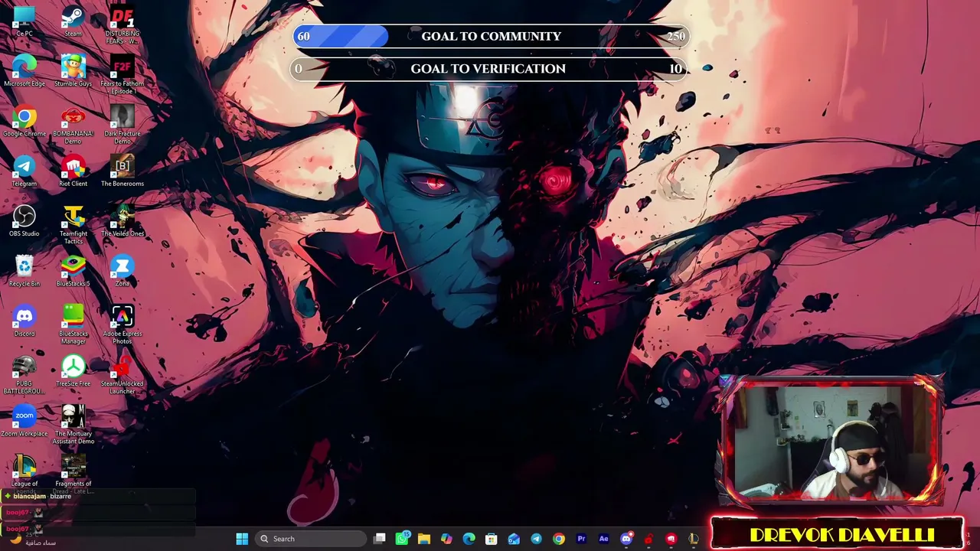Open The Bonerooms desktop icon

coord(122,171)
